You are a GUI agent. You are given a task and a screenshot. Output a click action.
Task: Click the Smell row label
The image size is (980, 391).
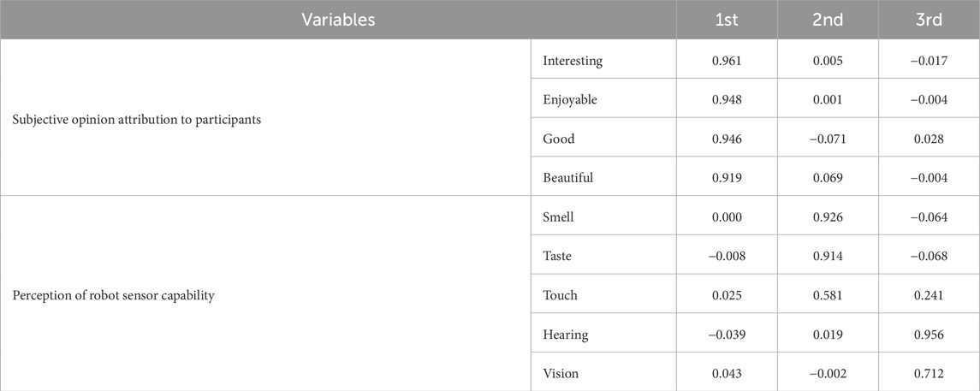pyautogui.click(x=558, y=217)
